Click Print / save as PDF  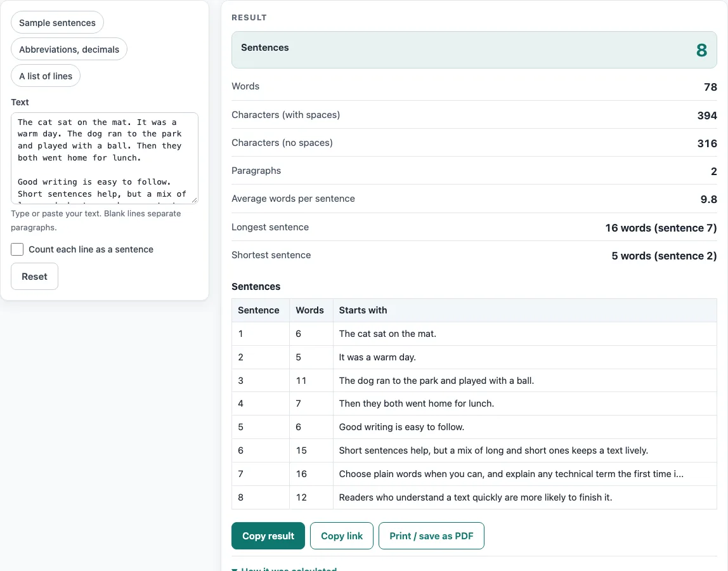pos(431,535)
